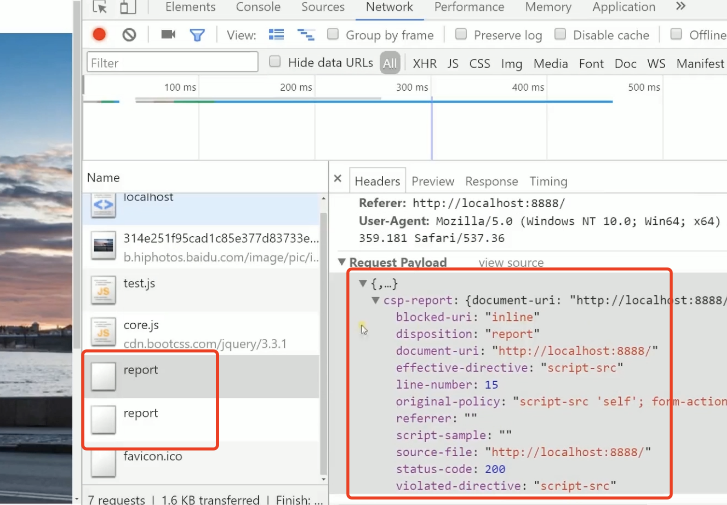This screenshot has height=505, width=727.
Task: Enable Hide data URLs checkbox
Action: 275,61
